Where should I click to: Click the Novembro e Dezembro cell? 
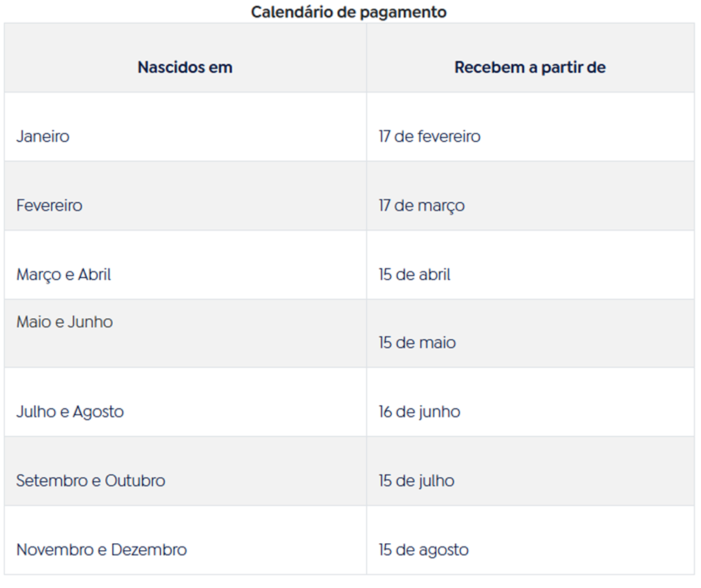click(x=102, y=549)
